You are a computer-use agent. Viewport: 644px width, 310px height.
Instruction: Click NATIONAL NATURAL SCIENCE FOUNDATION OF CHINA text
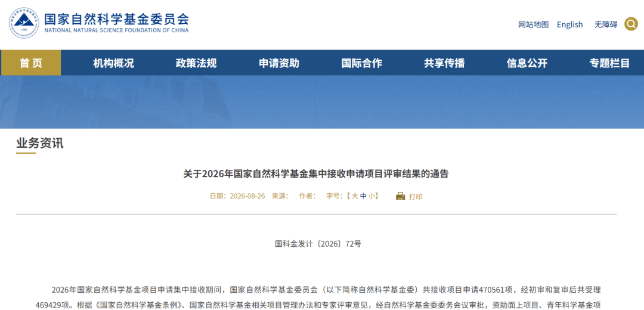[117, 30]
